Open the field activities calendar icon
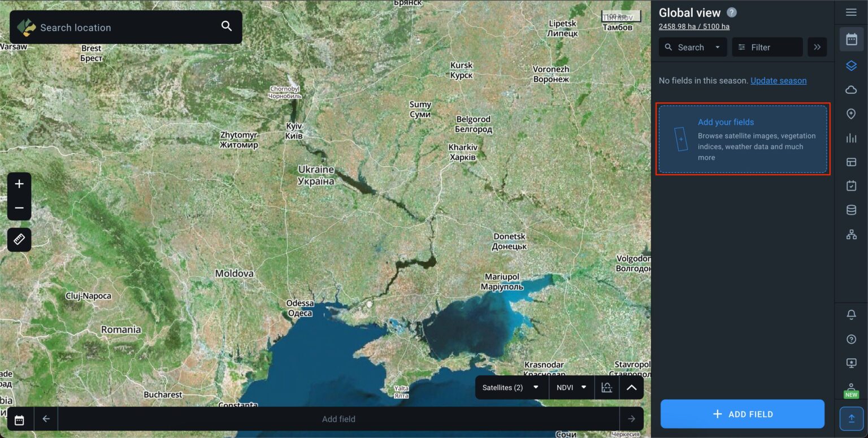The height and width of the screenshot is (438, 868). coord(852,185)
